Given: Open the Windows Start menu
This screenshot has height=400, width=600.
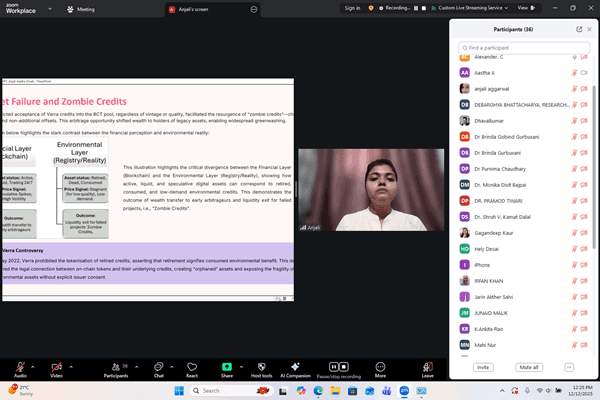Looking at the screenshot, I should tap(179, 391).
